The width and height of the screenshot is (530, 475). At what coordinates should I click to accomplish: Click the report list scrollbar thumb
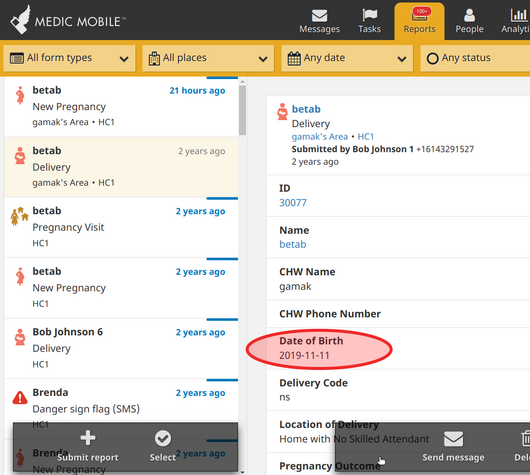pos(242,110)
